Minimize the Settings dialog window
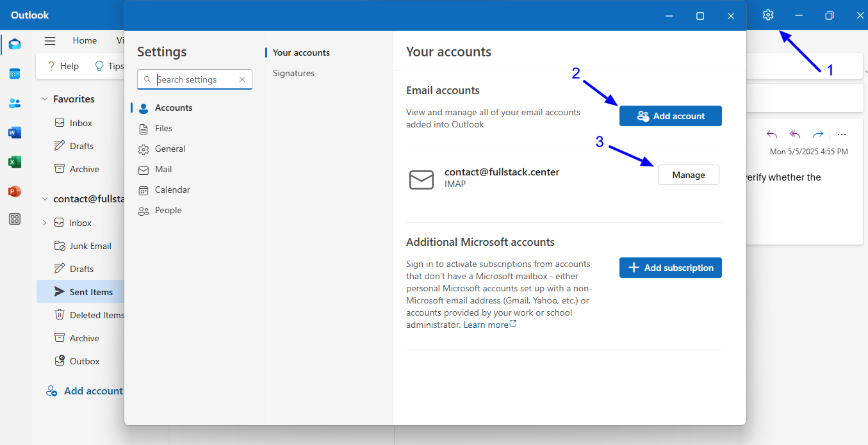This screenshot has height=445, width=868. click(x=669, y=16)
